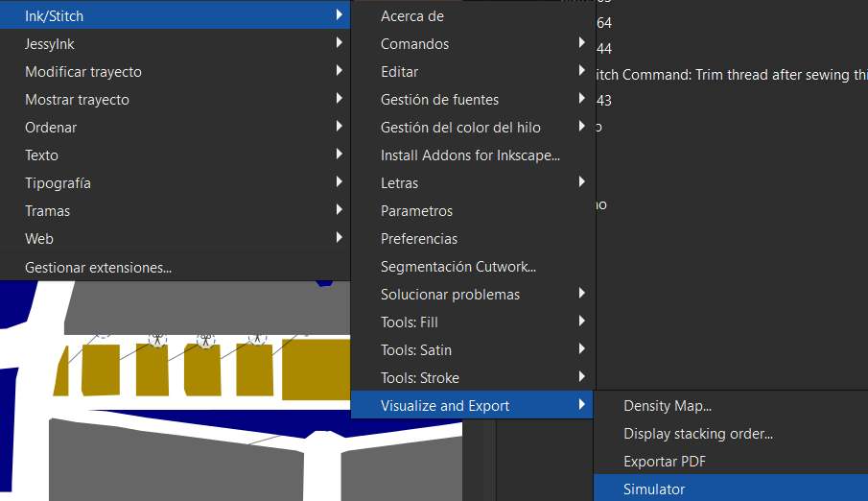This screenshot has height=501, width=868.
Task: Open the Mostrar trayecto submenu
Action: click(175, 99)
